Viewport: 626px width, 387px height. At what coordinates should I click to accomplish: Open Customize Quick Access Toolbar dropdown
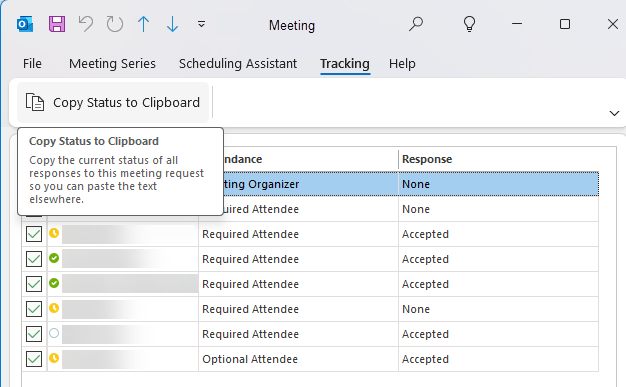[202, 24]
